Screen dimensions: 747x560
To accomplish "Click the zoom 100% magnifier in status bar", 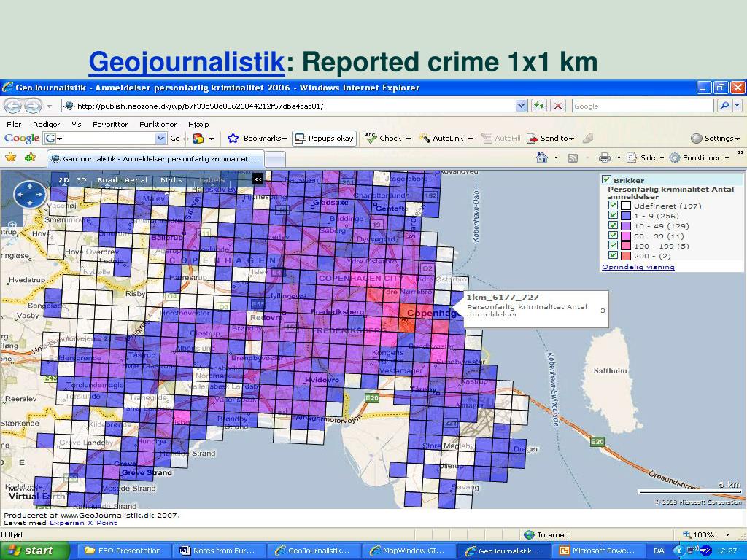I will [x=686, y=534].
